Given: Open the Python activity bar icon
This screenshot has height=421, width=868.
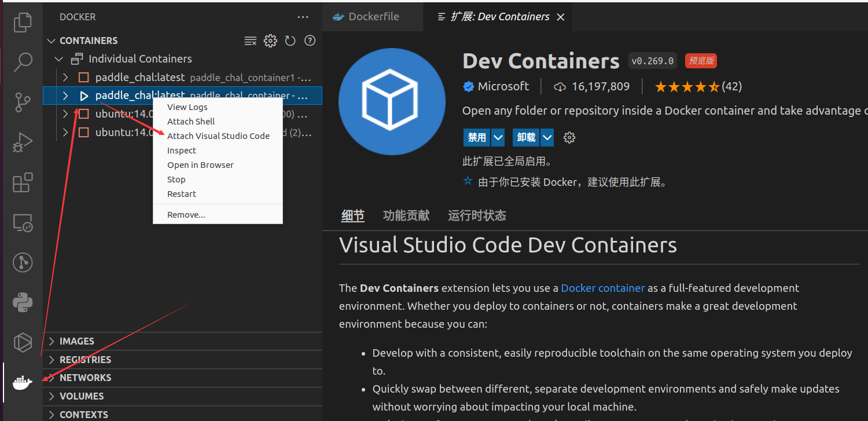Looking at the screenshot, I should (x=23, y=302).
